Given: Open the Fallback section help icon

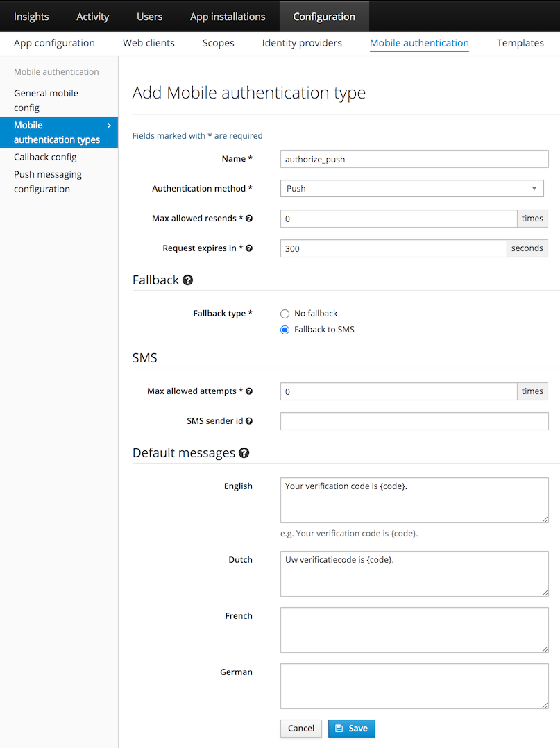Looking at the screenshot, I should (x=187, y=280).
